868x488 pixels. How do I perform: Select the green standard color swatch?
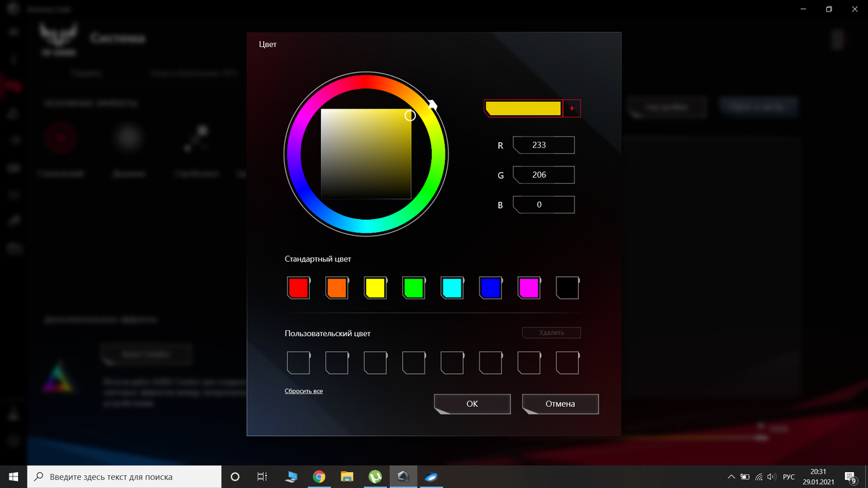tap(414, 288)
